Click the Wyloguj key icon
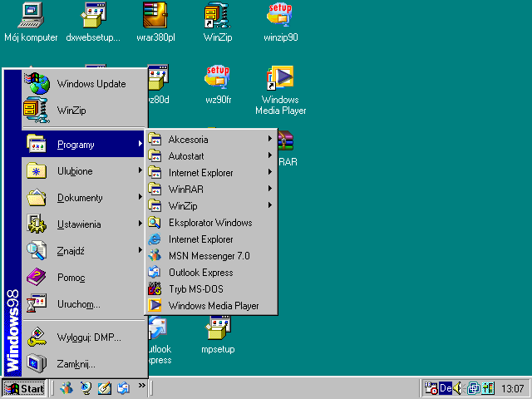The image size is (532, 399). point(37,337)
